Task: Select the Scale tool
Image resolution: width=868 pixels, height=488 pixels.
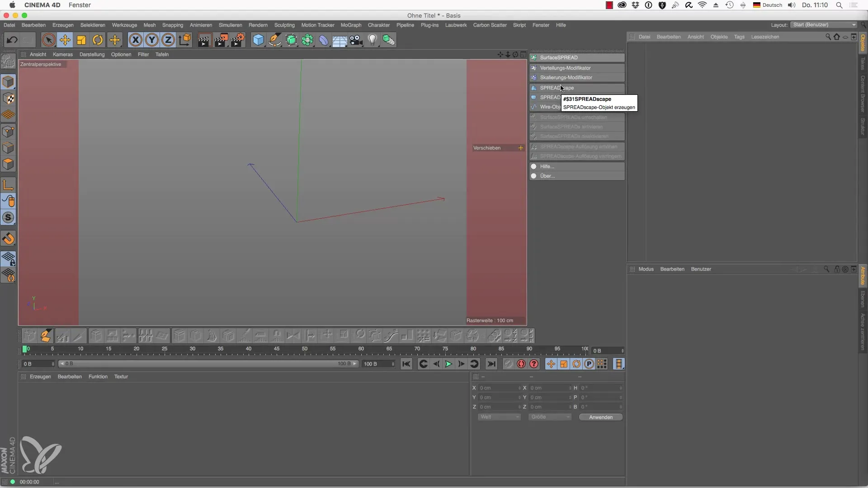Action: point(81,40)
